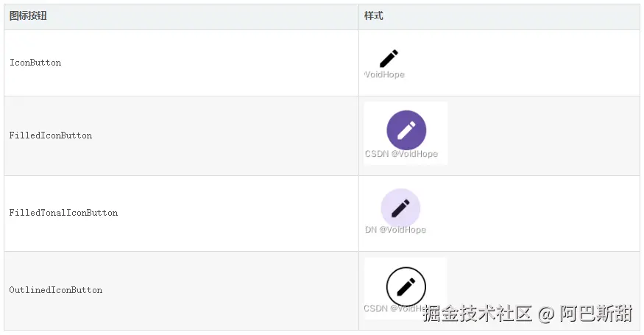Click the "FilledTonalIconButton" row label
This screenshot has height=335, width=644.
pyautogui.click(x=63, y=214)
